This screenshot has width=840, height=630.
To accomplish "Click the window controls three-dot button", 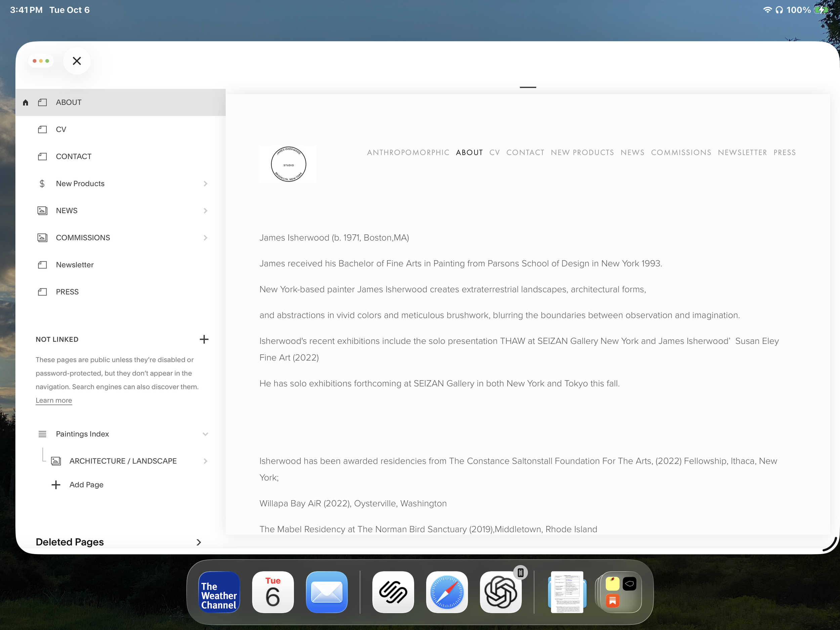I will coord(41,61).
